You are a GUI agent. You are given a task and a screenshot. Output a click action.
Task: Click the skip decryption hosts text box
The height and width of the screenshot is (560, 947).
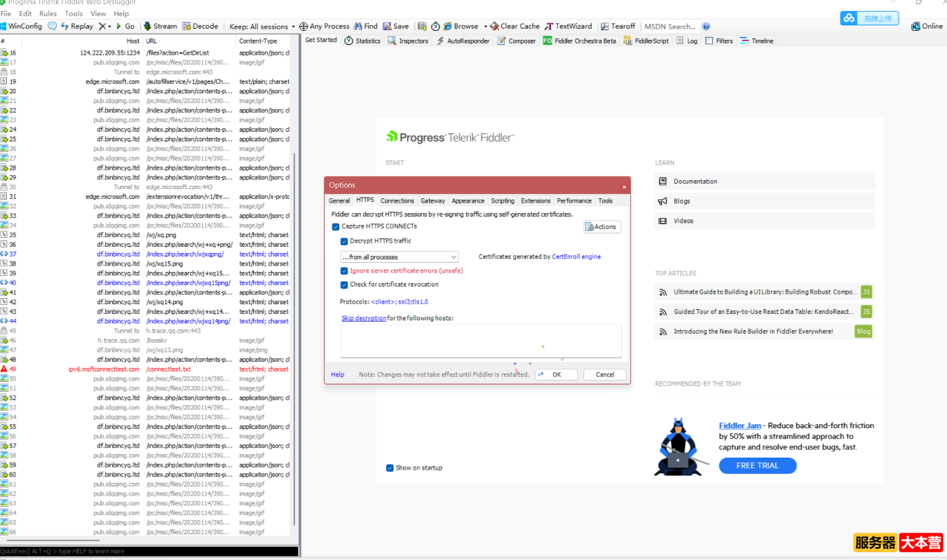[480, 341]
